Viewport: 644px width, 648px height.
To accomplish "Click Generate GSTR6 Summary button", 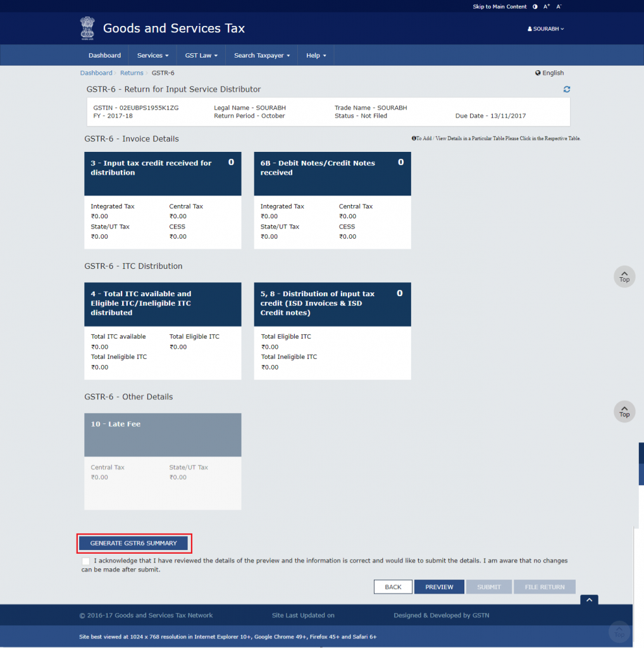I will tap(133, 543).
